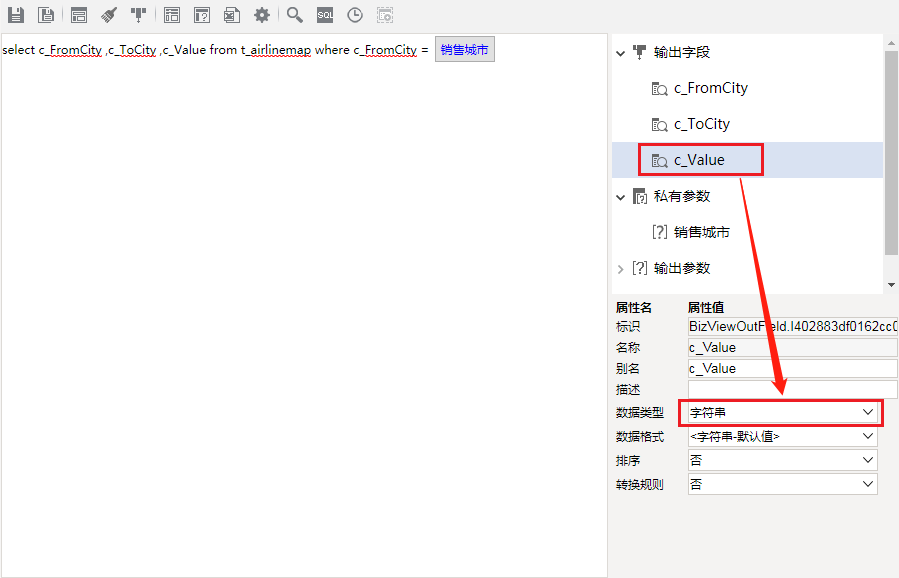Image resolution: width=899 pixels, height=578 pixels.
Task: Collapse the 输出字段 tree node
Action: 620,53
